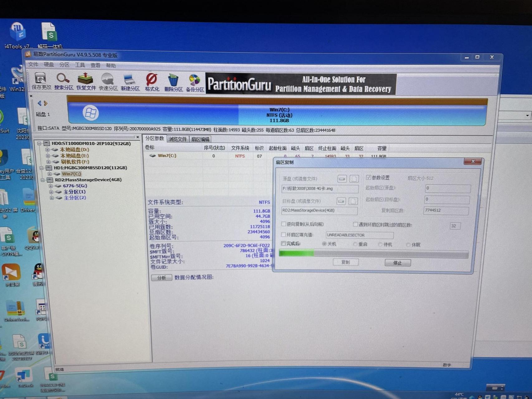Go to next disk with right arrow
Image resolution: width=532 pixels, height=399 pixels.
click(x=46, y=103)
